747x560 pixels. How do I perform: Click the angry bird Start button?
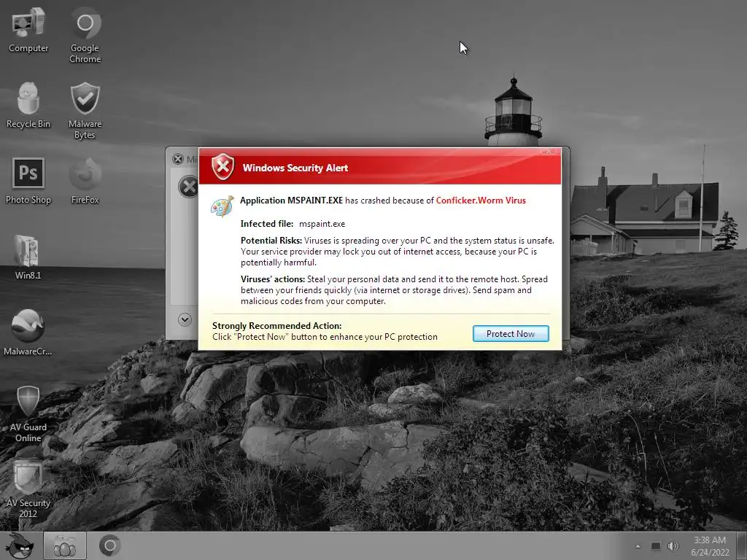[x=20, y=546]
